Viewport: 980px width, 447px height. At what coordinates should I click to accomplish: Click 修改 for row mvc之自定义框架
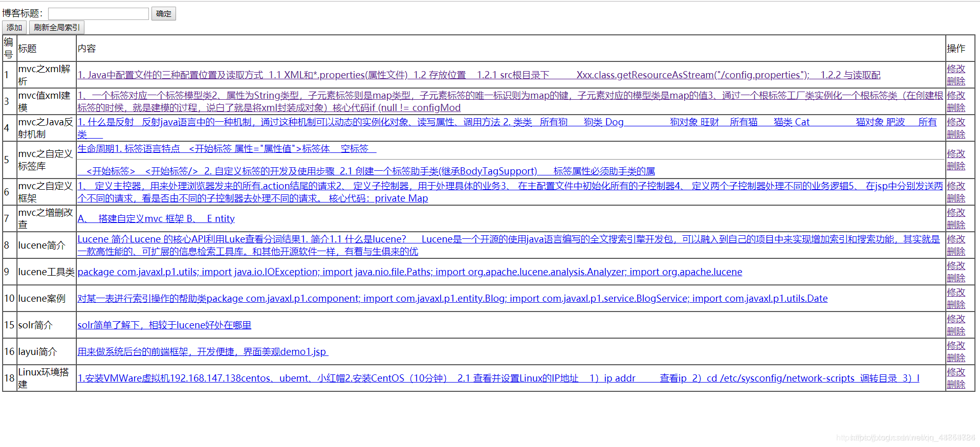(956, 186)
